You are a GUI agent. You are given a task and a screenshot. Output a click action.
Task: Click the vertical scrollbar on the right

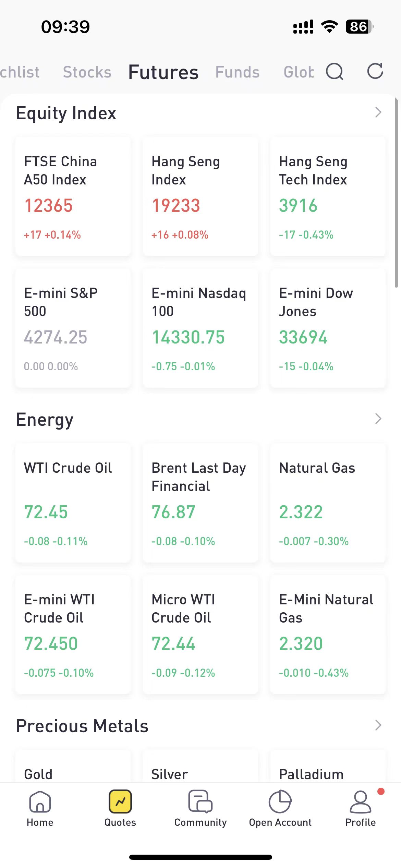pos(396,192)
